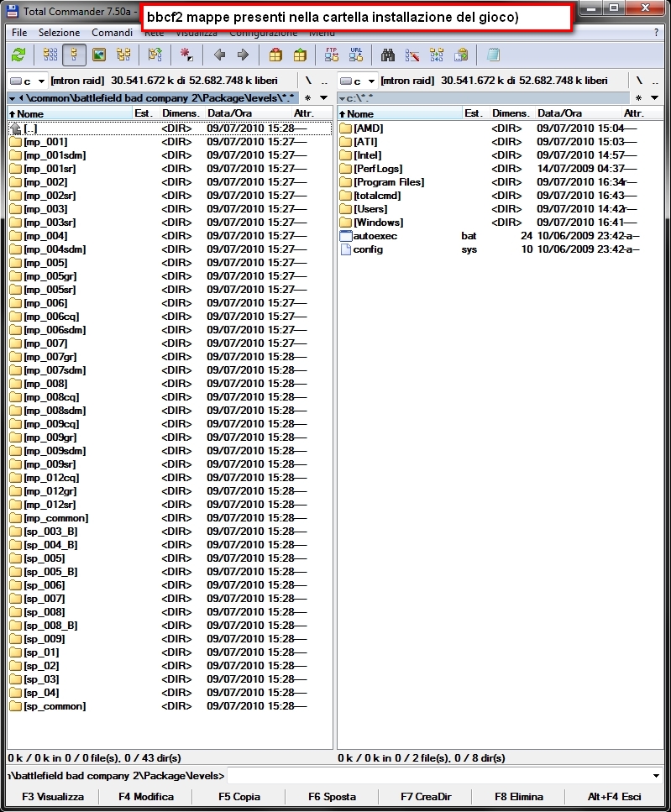Click inside the command line input field
The image size is (671, 812).
click(438, 776)
